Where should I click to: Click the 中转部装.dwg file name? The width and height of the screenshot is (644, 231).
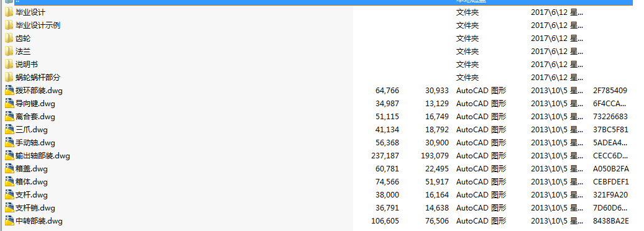[39, 221]
